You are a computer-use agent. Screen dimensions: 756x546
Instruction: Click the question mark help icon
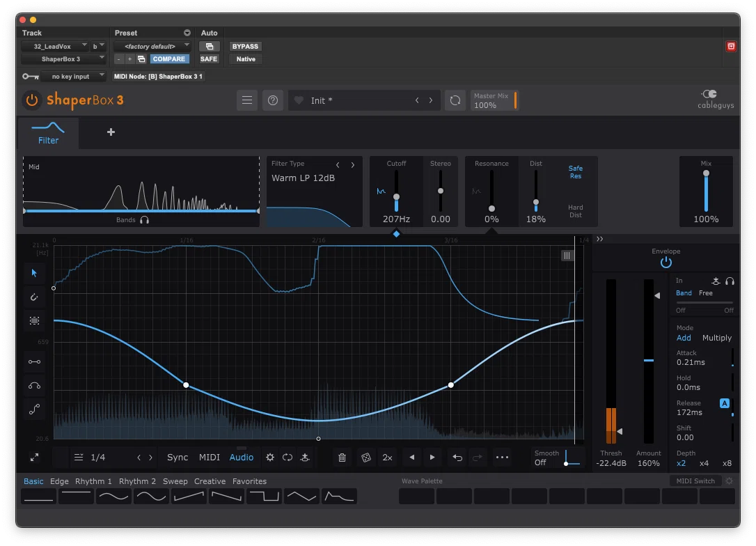tap(273, 100)
